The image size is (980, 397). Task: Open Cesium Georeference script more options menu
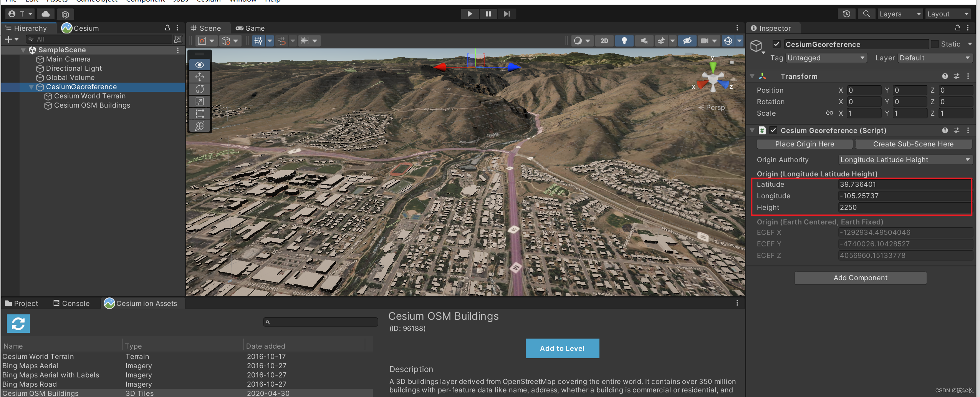(x=968, y=130)
